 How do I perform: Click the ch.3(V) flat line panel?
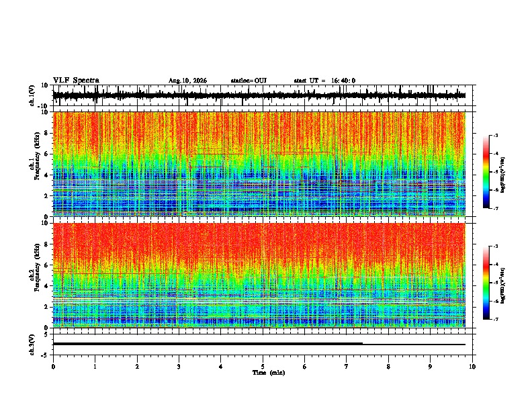(x=263, y=345)
